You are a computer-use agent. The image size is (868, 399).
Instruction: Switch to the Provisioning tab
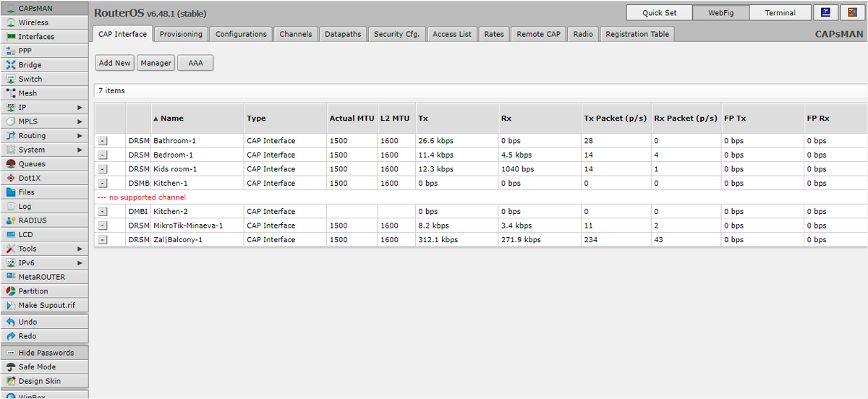pos(182,34)
